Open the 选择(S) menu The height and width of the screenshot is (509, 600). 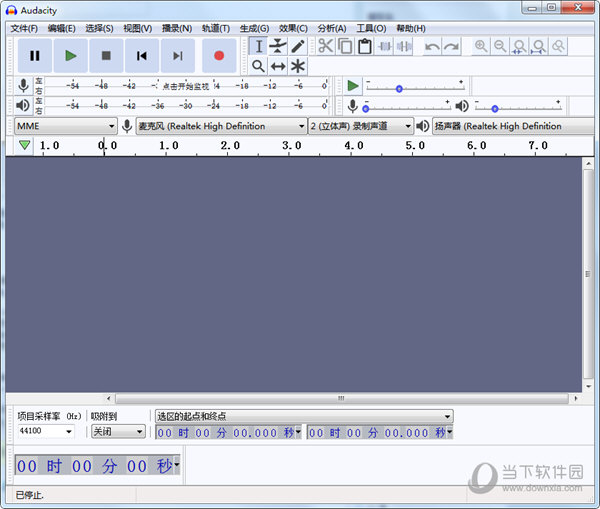tap(99, 28)
